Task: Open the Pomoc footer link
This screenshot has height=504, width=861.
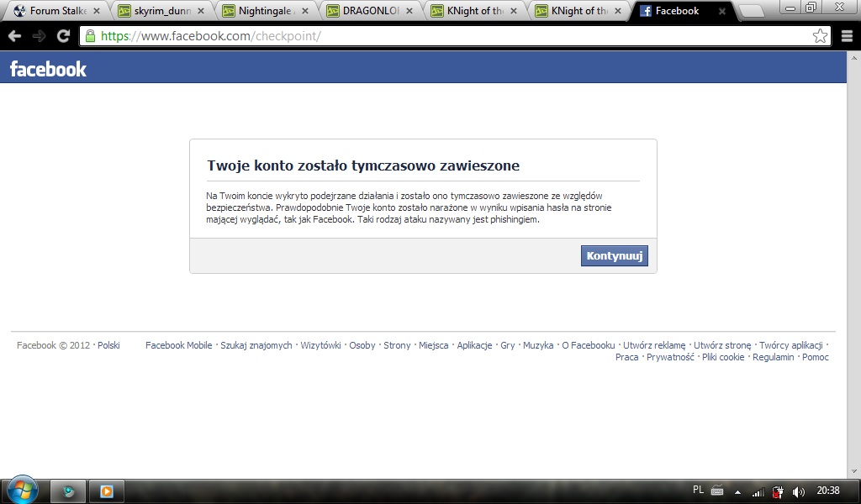Action: tap(816, 358)
